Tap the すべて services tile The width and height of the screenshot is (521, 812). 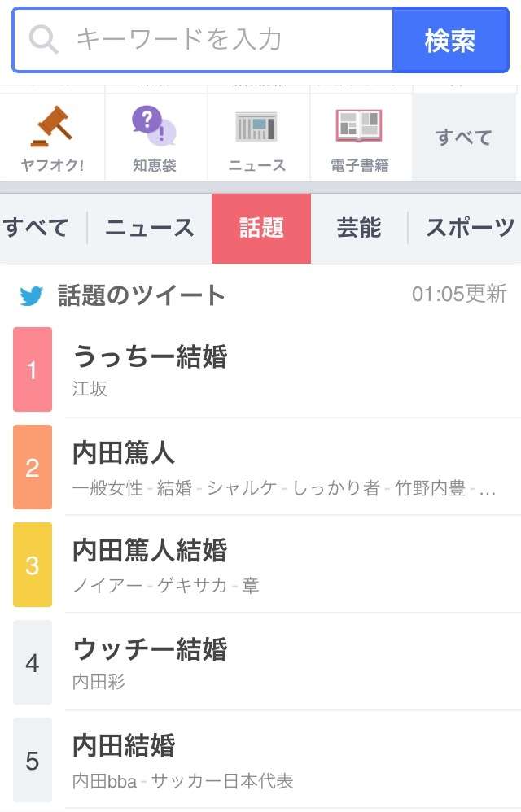[x=463, y=138]
